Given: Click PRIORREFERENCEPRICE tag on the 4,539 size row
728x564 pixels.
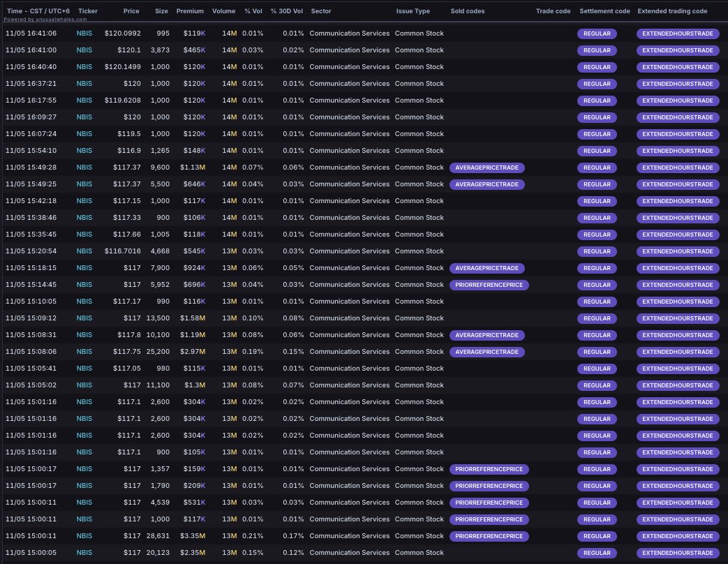Looking at the screenshot, I should pos(489,503).
